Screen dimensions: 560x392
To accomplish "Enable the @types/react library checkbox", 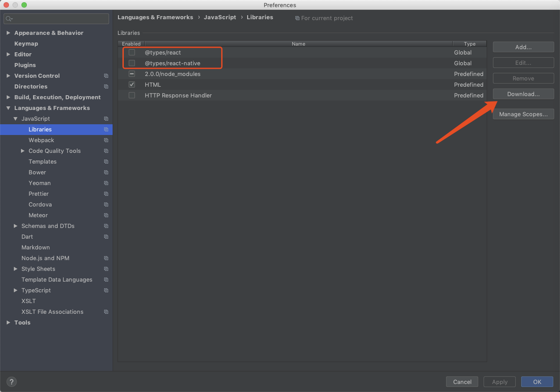I will pos(132,52).
